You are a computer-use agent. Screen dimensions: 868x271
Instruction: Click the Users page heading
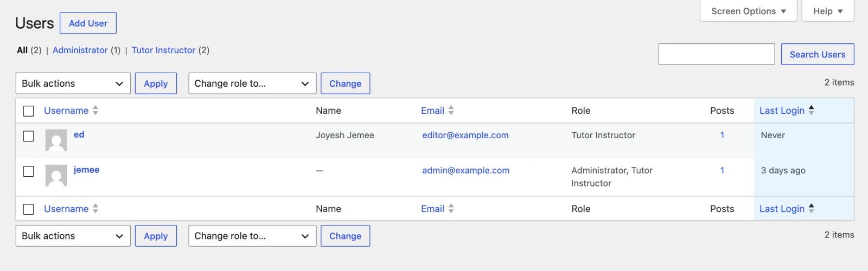click(35, 23)
